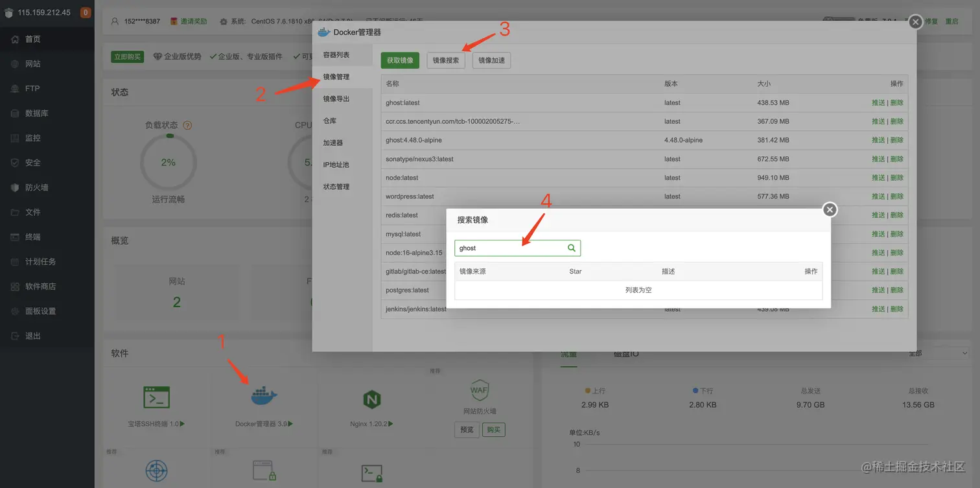Click the 重启 link in the top bar
Viewport: 980px width, 488px height.
pos(951,21)
